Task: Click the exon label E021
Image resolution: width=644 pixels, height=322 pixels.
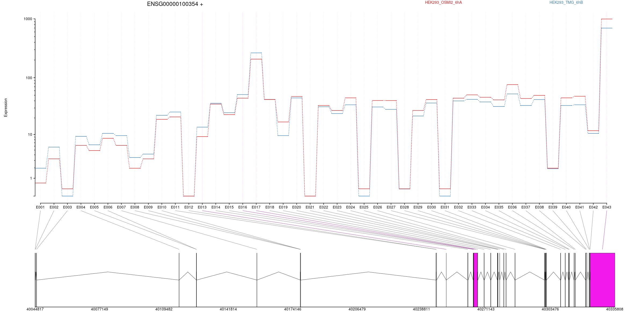Action: [x=310, y=207]
